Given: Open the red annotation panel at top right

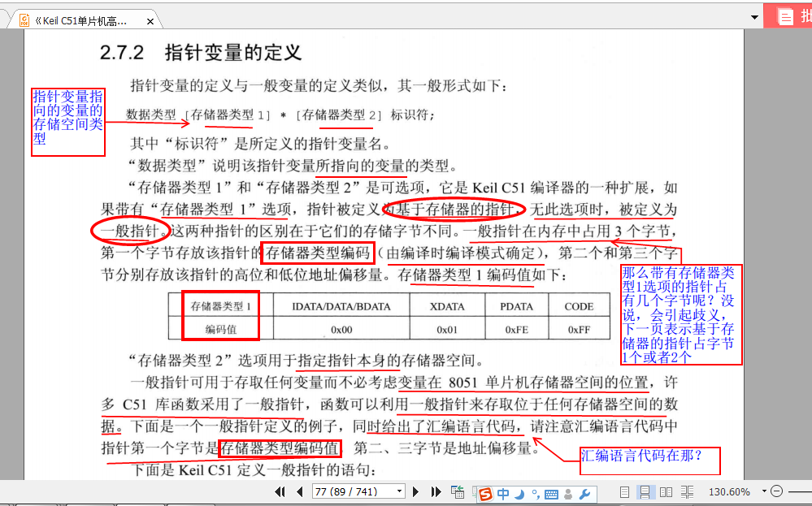Looking at the screenshot, I should [784, 15].
